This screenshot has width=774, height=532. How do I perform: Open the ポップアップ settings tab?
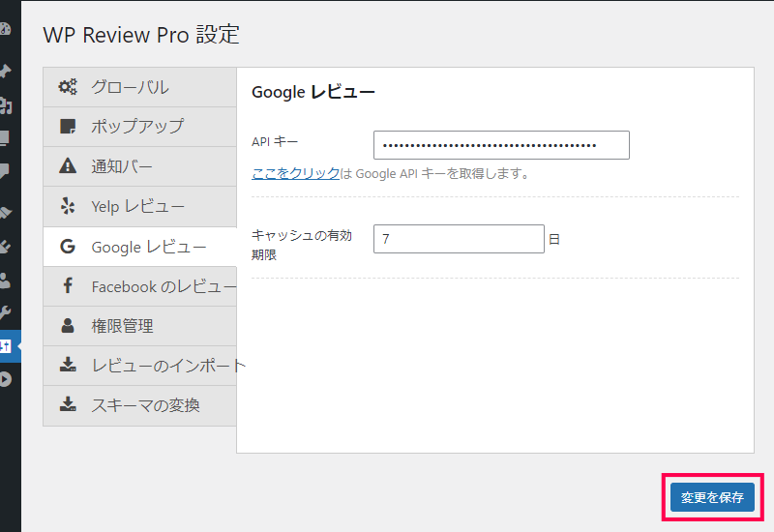pos(139,127)
